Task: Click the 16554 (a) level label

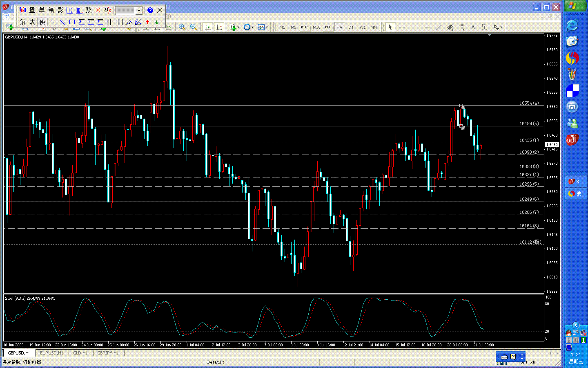Action: (x=529, y=103)
